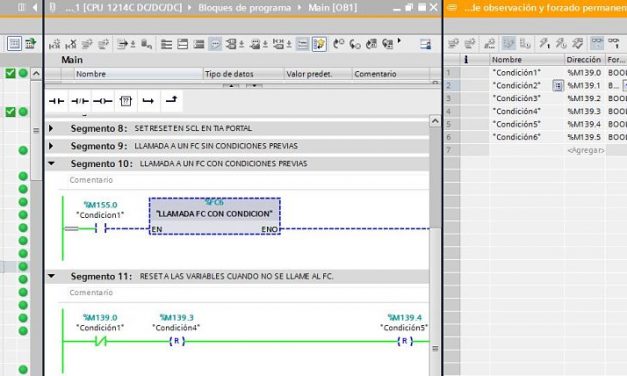Expand Segmento 8 network
The width and height of the screenshot is (627, 376).
(x=51, y=128)
